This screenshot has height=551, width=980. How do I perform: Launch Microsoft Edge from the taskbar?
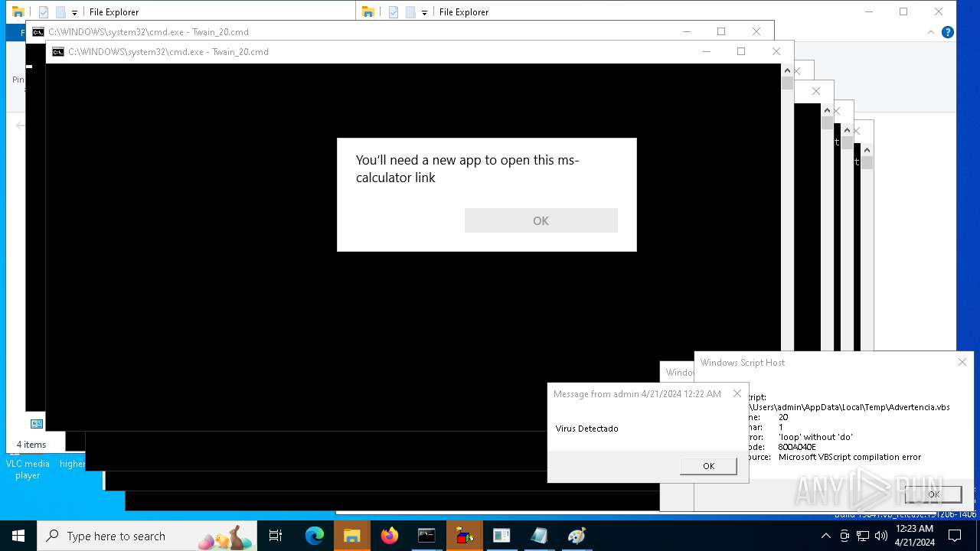(315, 536)
